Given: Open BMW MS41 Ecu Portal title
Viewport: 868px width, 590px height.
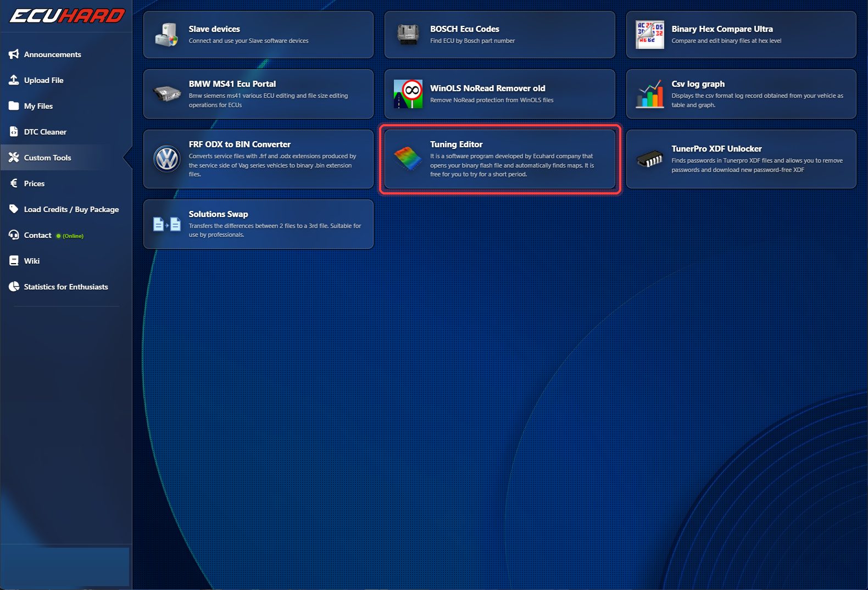Looking at the screenshot, I should click(x=232, y=84).
